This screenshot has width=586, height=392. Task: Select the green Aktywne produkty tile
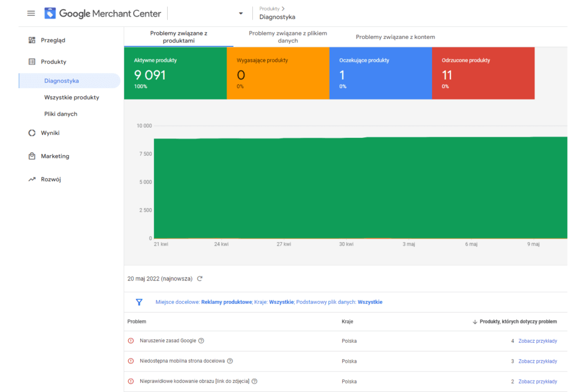pyautogui.click(x=175, y=73)
